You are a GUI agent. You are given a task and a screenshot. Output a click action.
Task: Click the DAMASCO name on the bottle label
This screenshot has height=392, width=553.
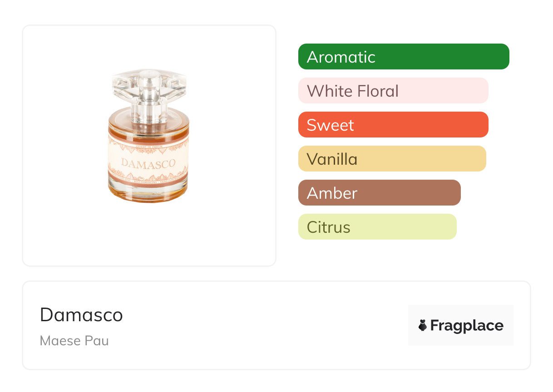pos(148,164)
